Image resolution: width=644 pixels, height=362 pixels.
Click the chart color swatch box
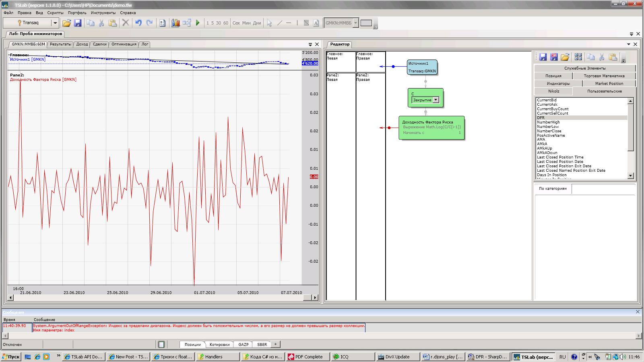366,23
